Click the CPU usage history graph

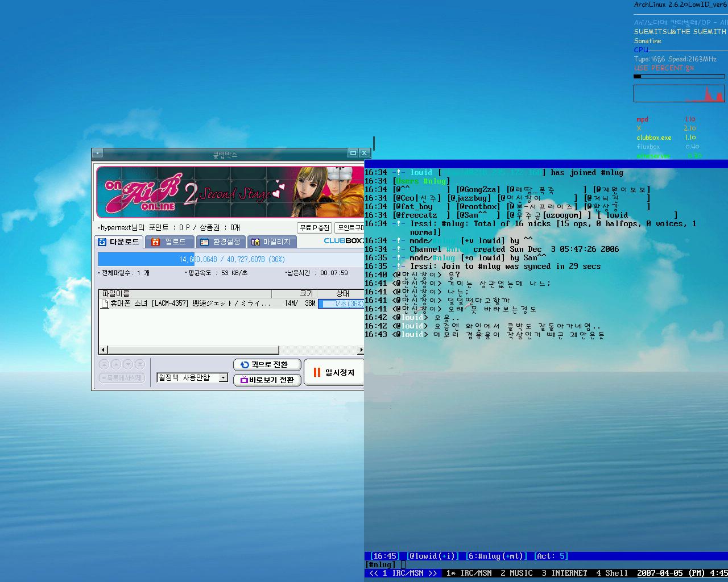point(679,94)
